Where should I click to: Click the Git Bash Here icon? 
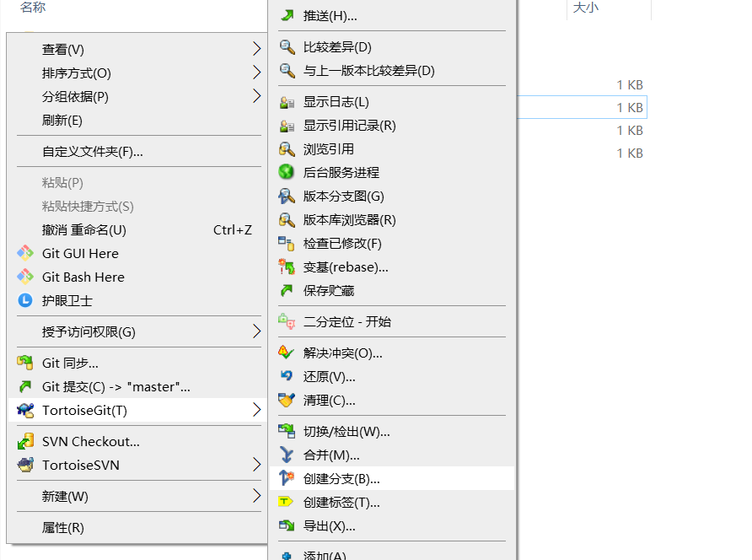[25, 277]
